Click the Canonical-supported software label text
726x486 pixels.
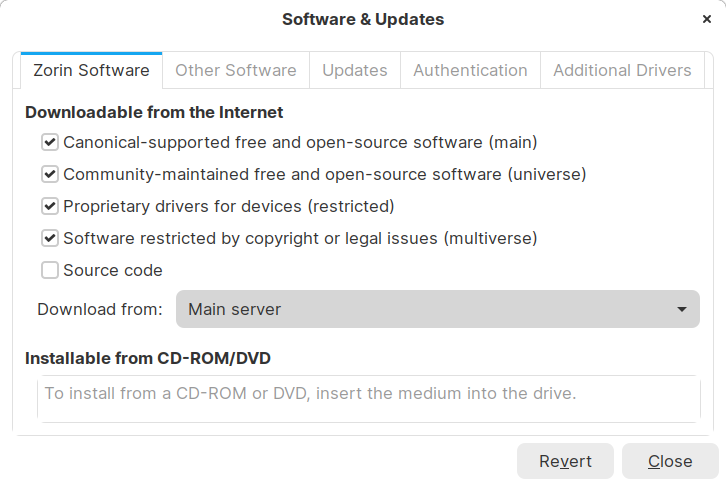click(x=300, y=143)
